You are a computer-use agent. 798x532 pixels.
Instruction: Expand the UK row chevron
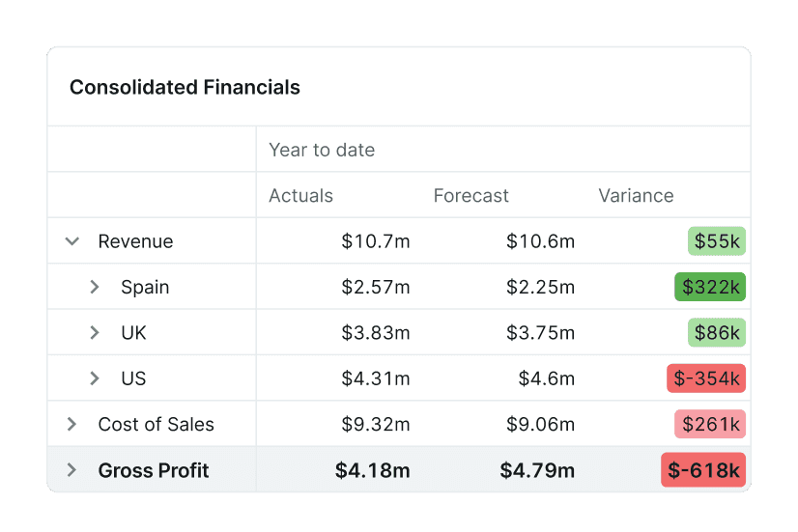(x=95, y=333)
